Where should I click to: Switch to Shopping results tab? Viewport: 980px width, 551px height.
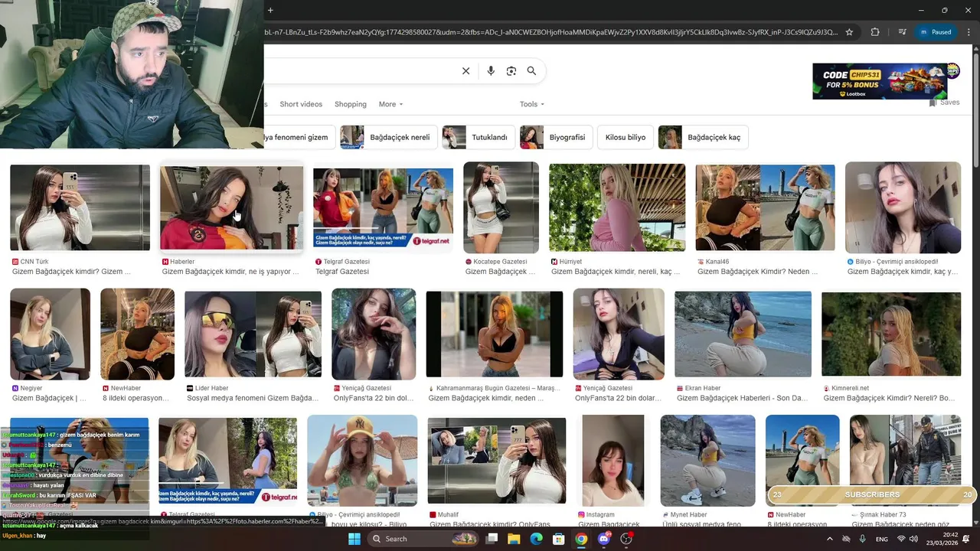(351, 104)
